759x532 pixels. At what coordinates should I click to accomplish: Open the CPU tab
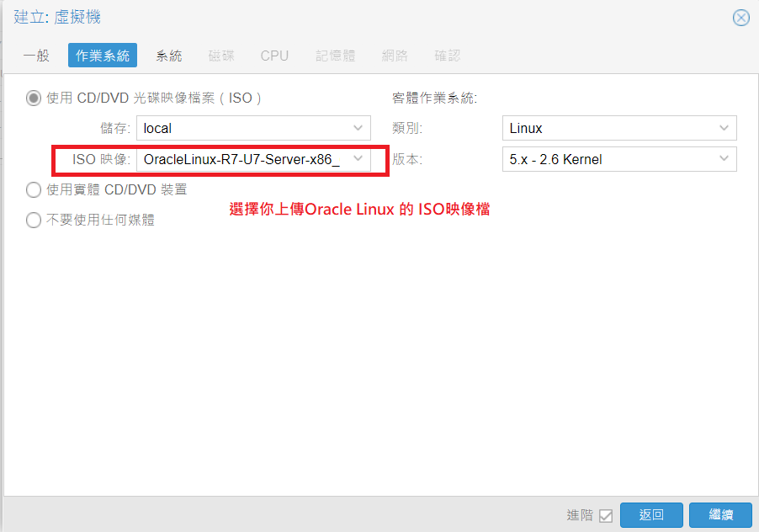tap(274, 56)
